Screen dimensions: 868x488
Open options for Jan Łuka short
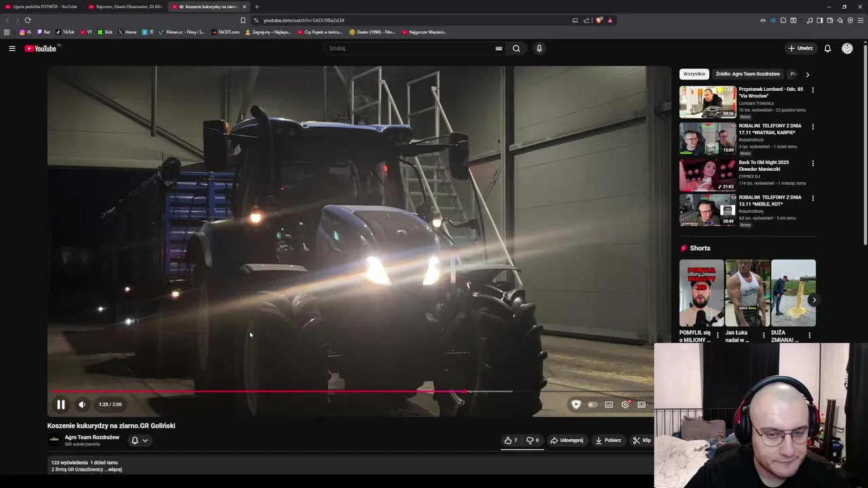[764, 335]
